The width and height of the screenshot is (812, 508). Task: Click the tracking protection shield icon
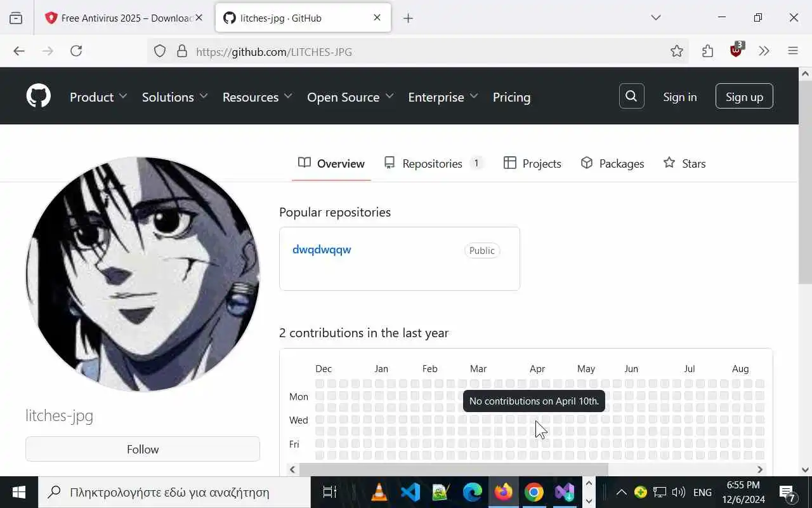pyautogui.click(x=160, y=51)
